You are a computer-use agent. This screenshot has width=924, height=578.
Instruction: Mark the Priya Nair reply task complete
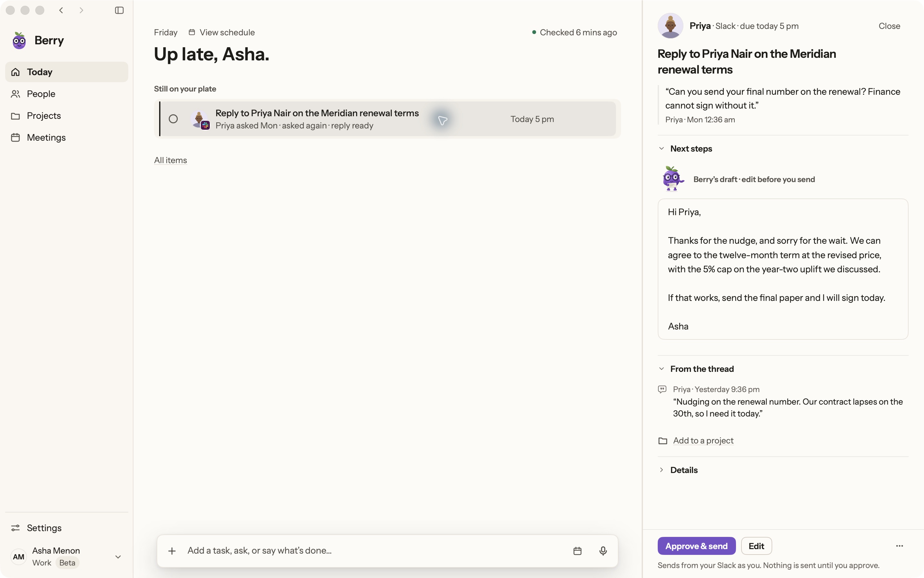[173, 119]
